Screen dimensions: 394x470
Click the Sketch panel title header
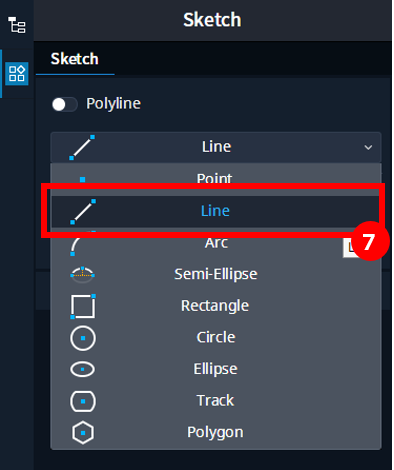point(212,20)
